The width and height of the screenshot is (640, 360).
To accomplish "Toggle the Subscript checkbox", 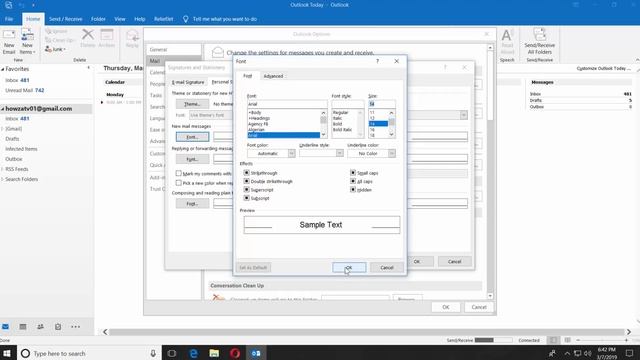I will coord(247,198).
